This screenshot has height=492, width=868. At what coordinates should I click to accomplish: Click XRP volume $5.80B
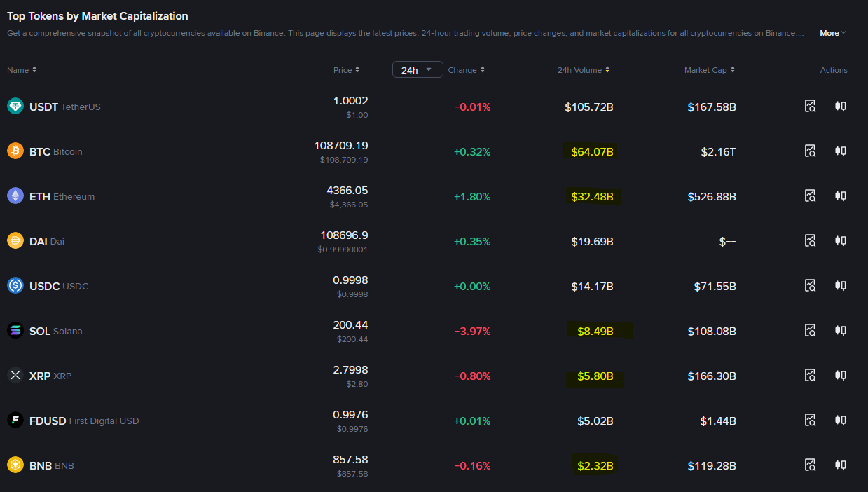595,376
